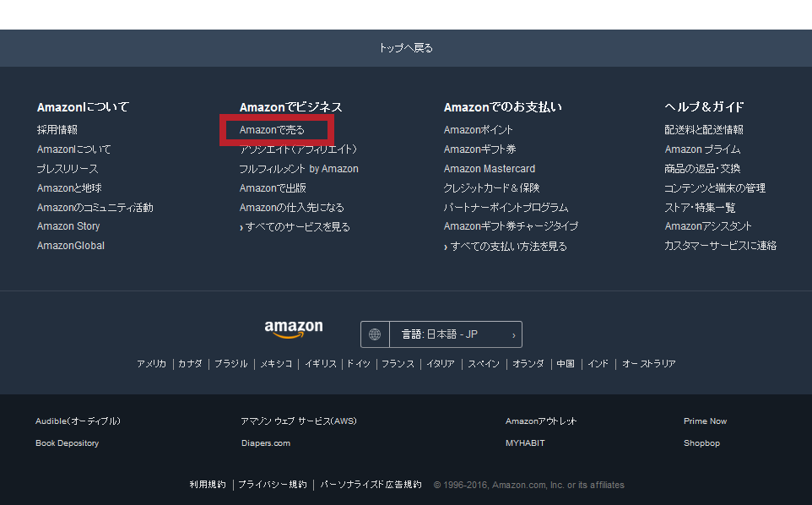Image resolution: width=812 pixels, height=505 pixels.
Task: Expand すべての支払い方法を見る link
Action: 506,247
